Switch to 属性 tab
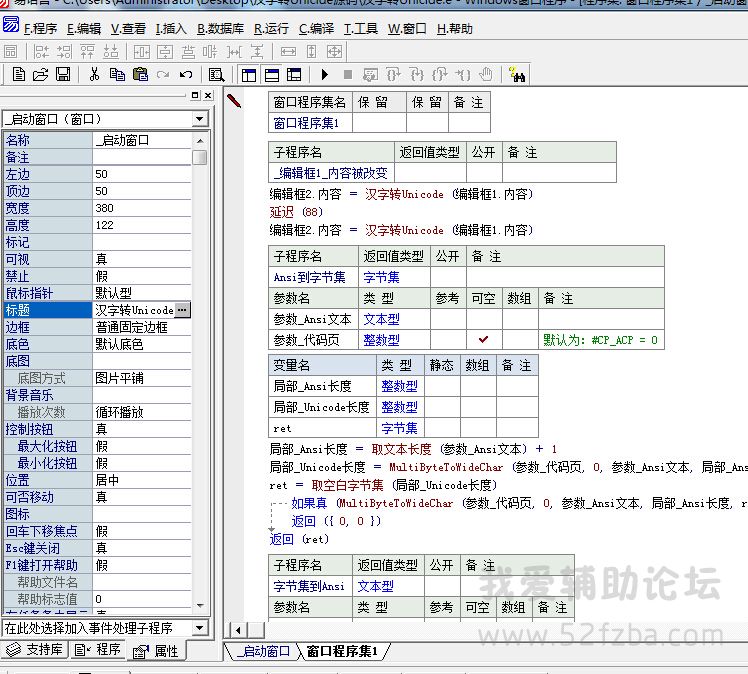The height and width of the screenshot is (674, 748). pyautogui.click(x=156, y=651)
